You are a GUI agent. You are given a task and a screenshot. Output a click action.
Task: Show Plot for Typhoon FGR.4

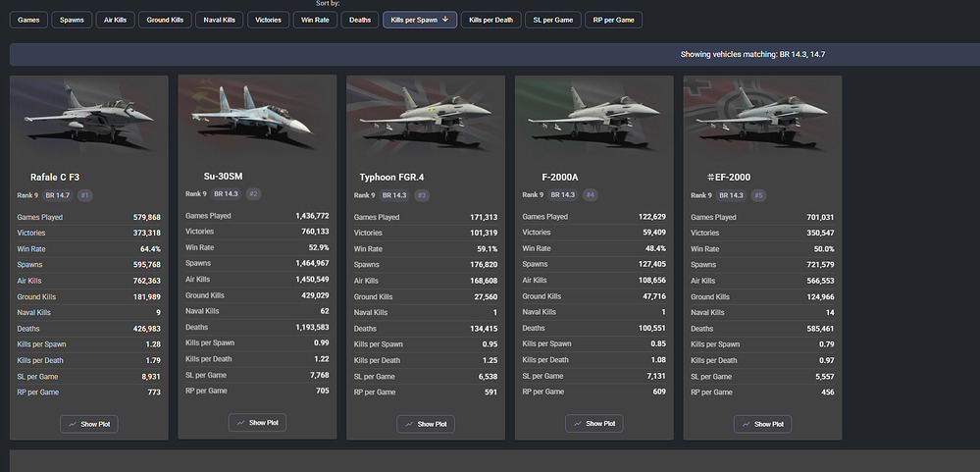(426, 424)
